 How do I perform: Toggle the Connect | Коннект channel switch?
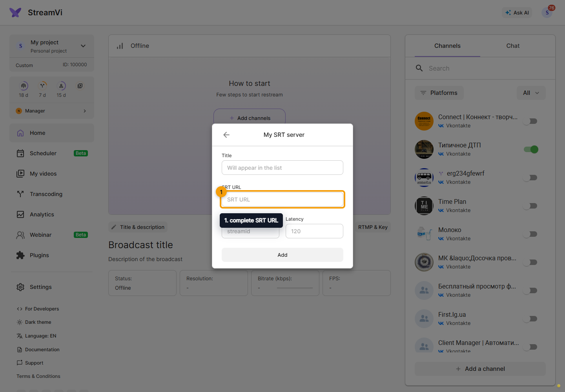pyautogui.click(x=530, y=121)
